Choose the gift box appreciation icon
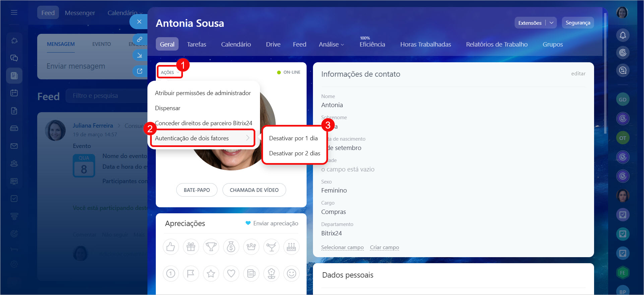This screenshot has width=644, height=295. pyautogui.click(x=191, y=247)
